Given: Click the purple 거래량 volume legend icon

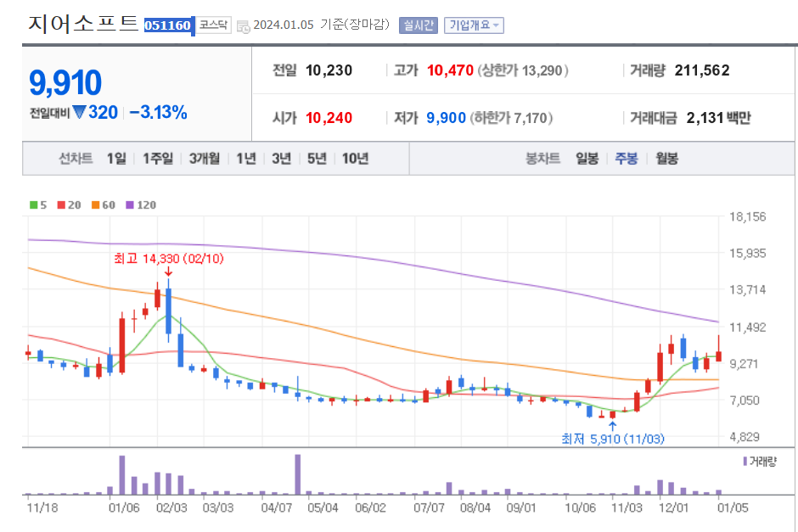Looking at the screenshot, I should 745,462.
